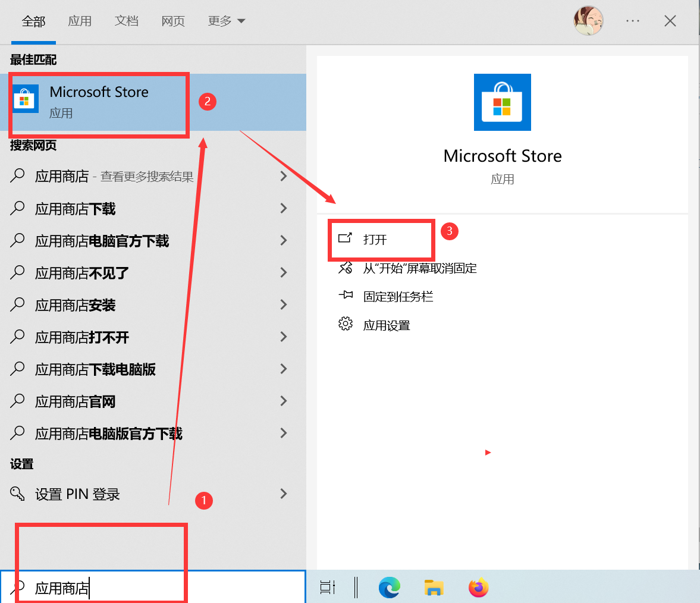Open 应用设置 for Microsoft Store
This screenshot has width=700, height=603.
[387, 325]
